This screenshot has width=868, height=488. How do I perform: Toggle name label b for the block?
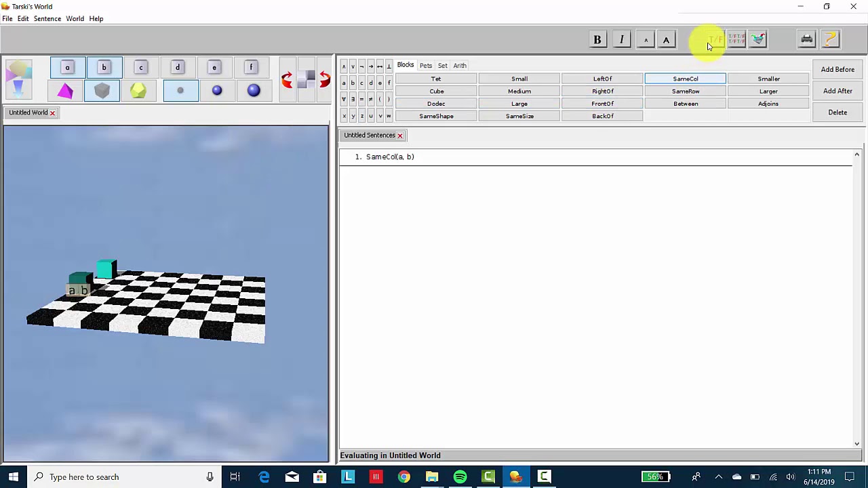pyautogui.click(x=104, y=67)
